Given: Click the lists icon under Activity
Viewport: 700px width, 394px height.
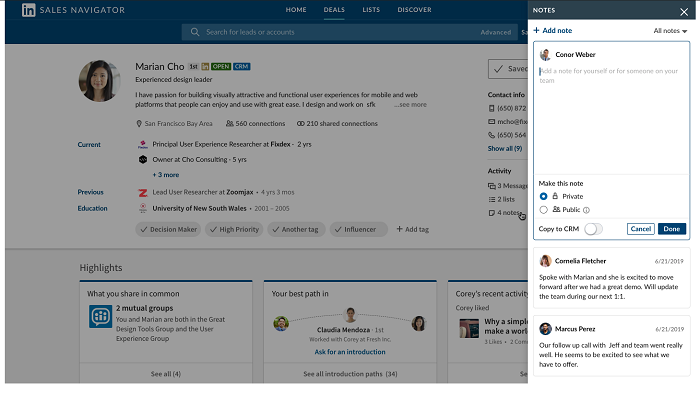Looking at the screenshot, I should click(x=492, y=199).
